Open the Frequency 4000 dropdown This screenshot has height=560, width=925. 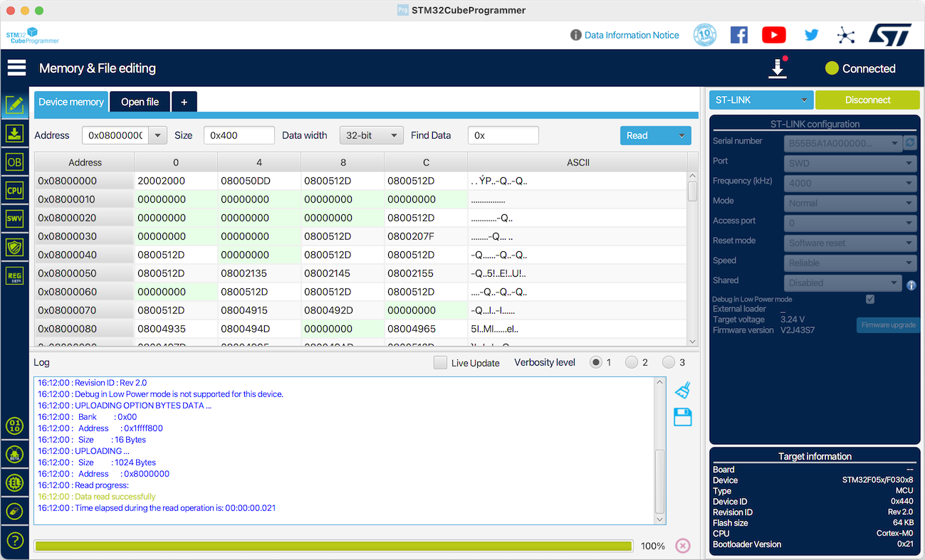click(850, 183)
